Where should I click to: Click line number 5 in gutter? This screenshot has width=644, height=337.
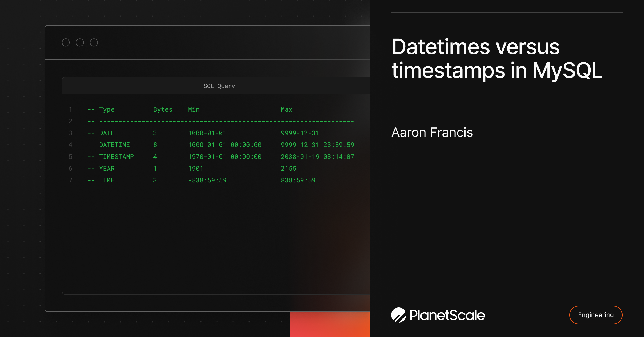coord(70,157)
